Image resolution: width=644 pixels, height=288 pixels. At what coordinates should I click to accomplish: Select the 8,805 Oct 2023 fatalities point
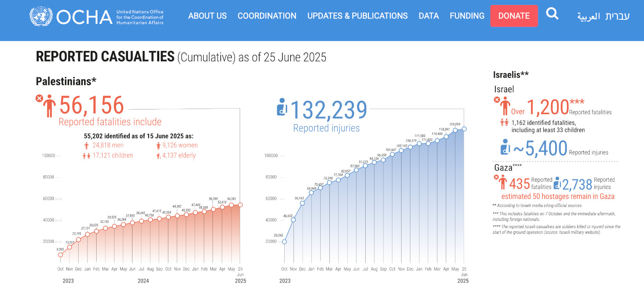pyautogui.click(x=60, y=255)
